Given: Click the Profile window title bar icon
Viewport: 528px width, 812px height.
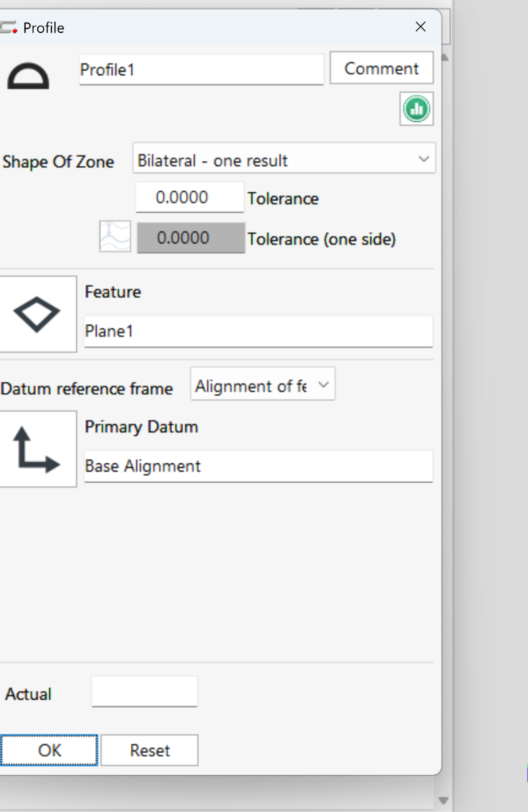Looking at the screenshot, I should 8,28.
